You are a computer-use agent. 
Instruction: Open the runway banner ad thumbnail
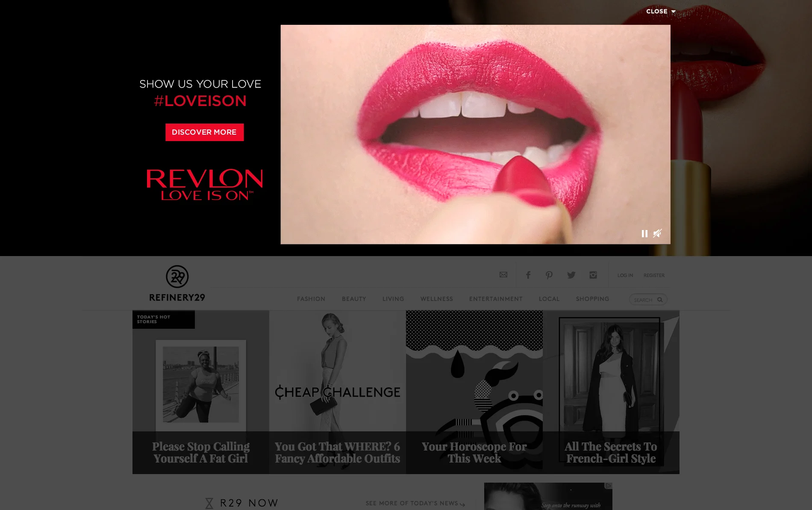pos(548,496)
